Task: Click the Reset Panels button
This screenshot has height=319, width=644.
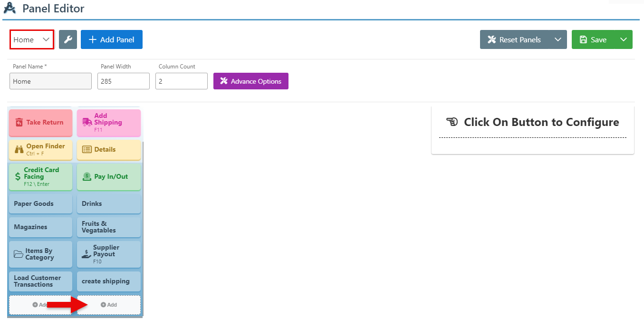Action: pos(514,39)
